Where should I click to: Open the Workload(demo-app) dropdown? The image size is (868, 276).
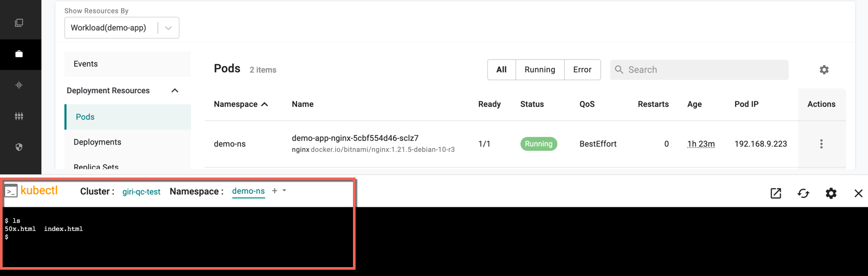[122, 28]
